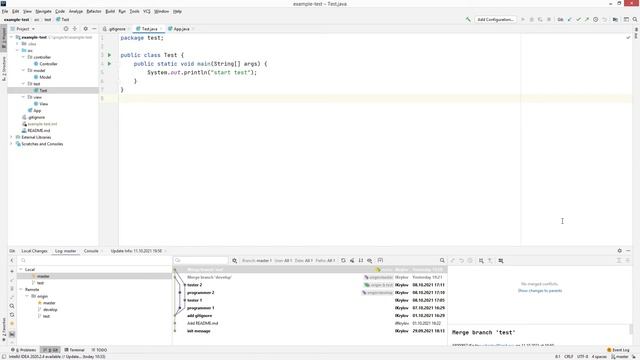Select remote branch develop under origin

click(50, 310)
